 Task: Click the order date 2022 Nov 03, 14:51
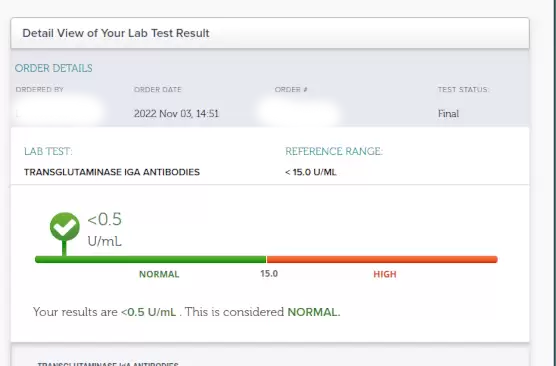click(x=176, y=113)
